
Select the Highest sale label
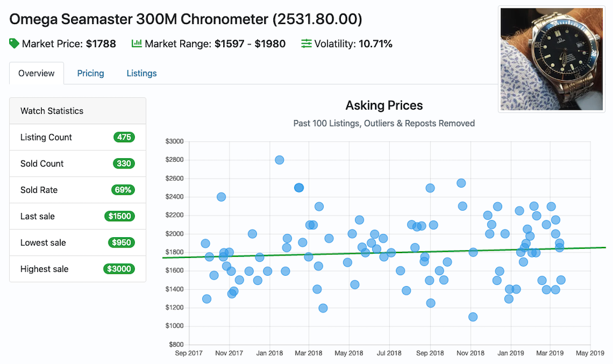44,269
